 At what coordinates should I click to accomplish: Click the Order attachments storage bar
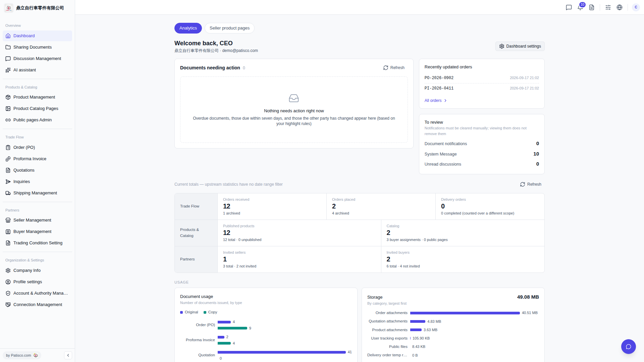tap(465, 313)
